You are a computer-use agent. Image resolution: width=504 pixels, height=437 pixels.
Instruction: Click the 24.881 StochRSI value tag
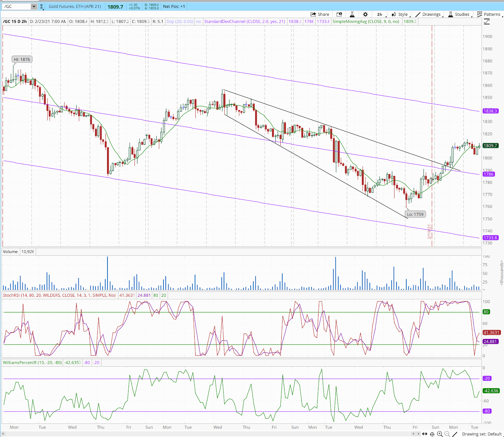pyautogui.click(x=490, y=341)
